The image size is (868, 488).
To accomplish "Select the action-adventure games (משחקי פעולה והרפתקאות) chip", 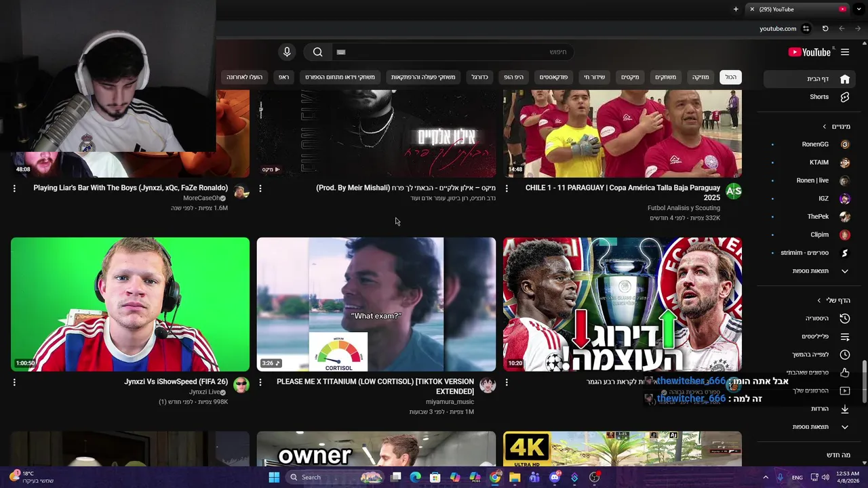I will point(423,77).
